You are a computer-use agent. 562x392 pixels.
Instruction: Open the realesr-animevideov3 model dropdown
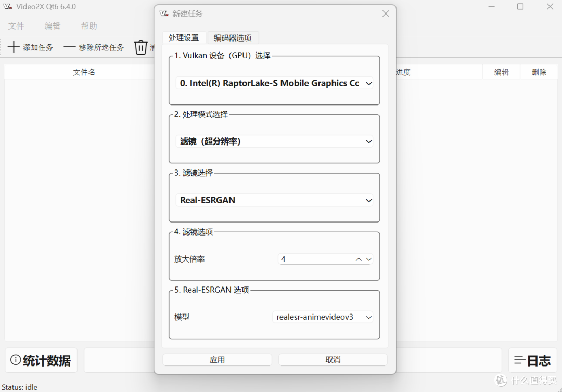point(323,317)
